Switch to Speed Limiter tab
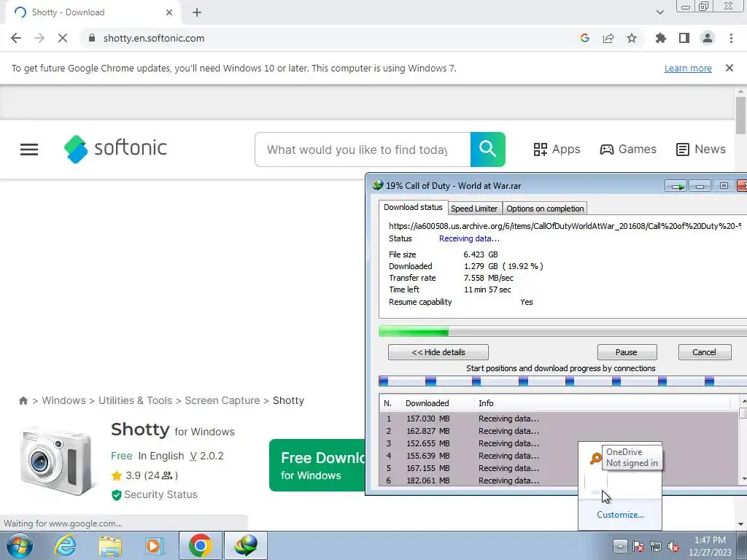Viewport: 747px width, 560px height. 474,209
